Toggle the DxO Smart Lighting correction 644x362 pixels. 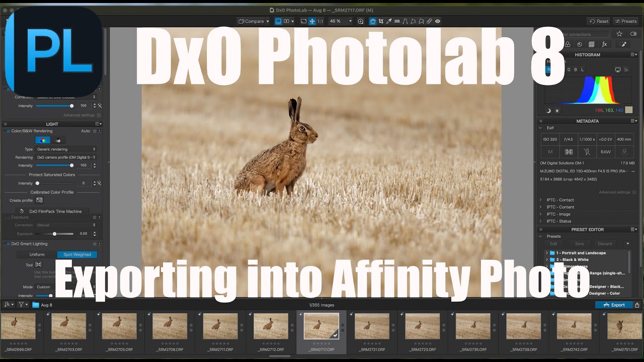tap(8, 243)
